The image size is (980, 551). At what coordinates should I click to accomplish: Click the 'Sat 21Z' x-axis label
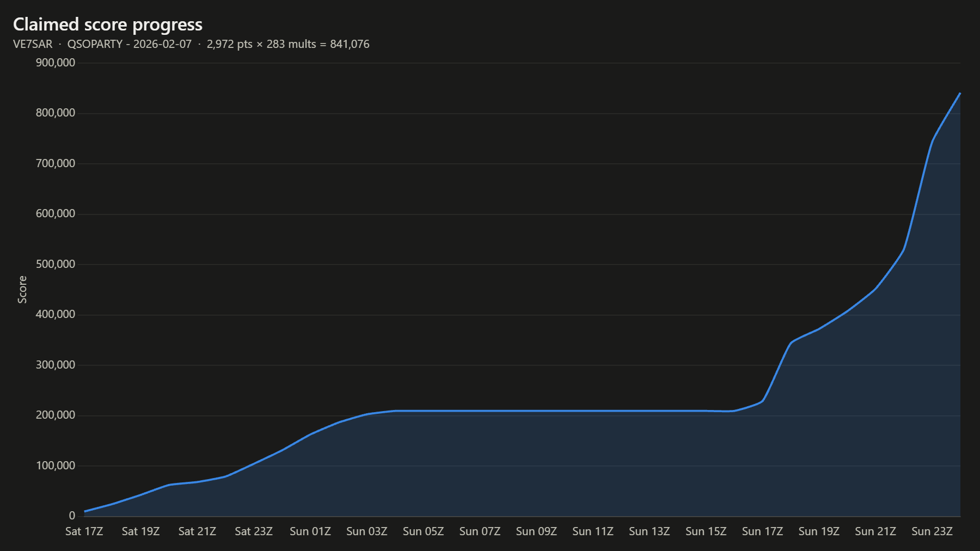point(197,531)
